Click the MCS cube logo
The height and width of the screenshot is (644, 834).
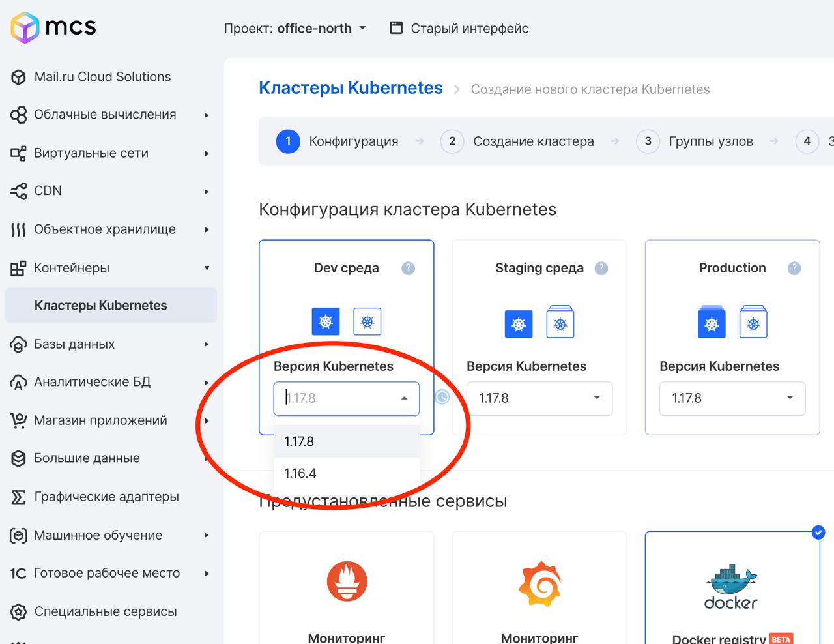pyautogui.click(x=25, y=27)
